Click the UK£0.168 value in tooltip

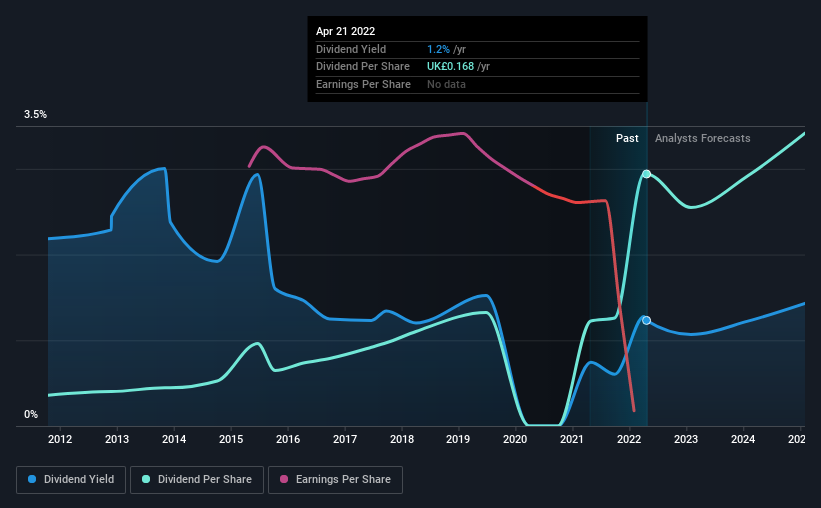click(450, 67)
